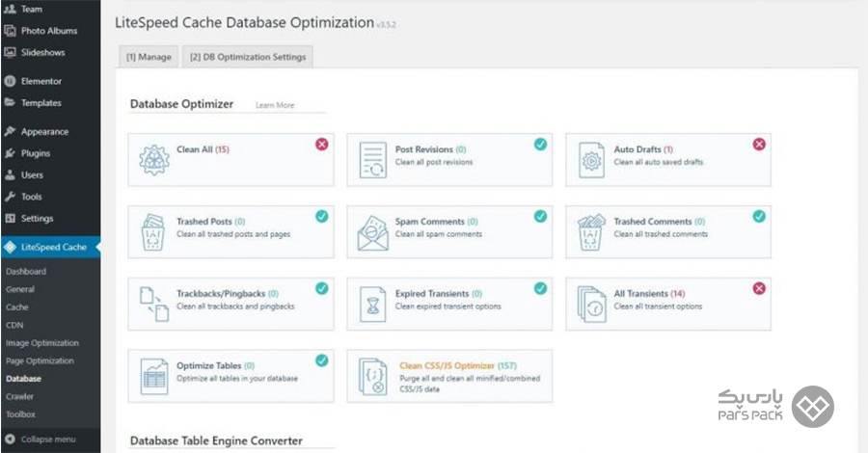The width and height of the screenshot is (868, 453).
Task: Click the Trashed Posts bin icon
Action: (152, 232)
